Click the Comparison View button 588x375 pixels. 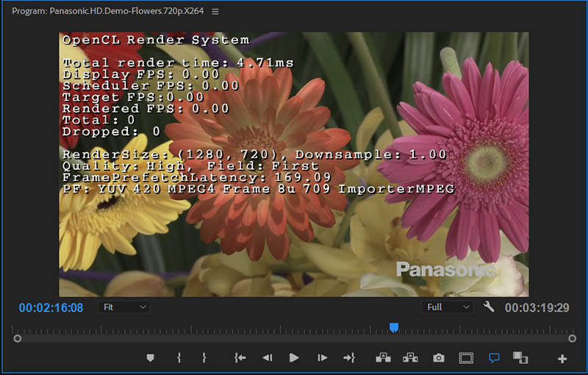520,358
